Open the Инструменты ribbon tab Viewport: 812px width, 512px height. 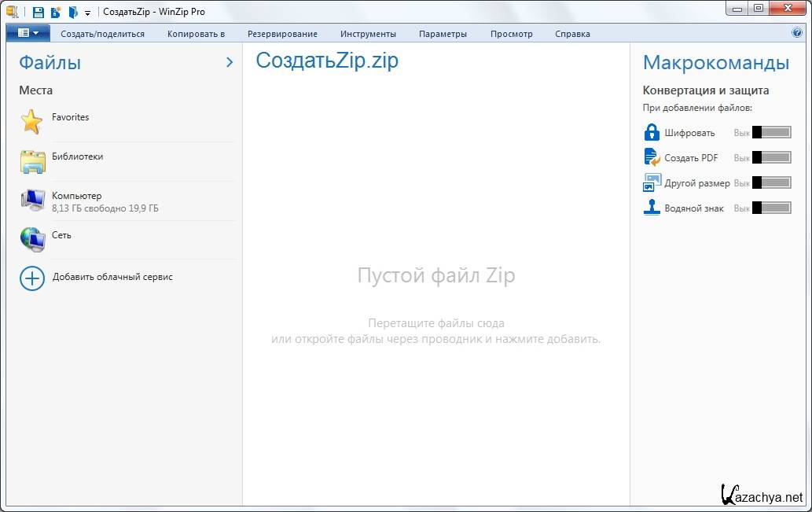click(x=368, y=34)
